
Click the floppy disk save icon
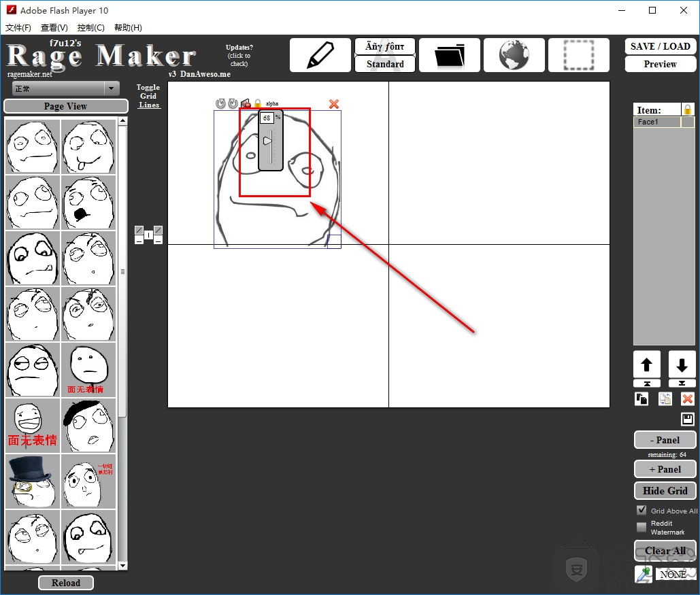tap(688, 419)
